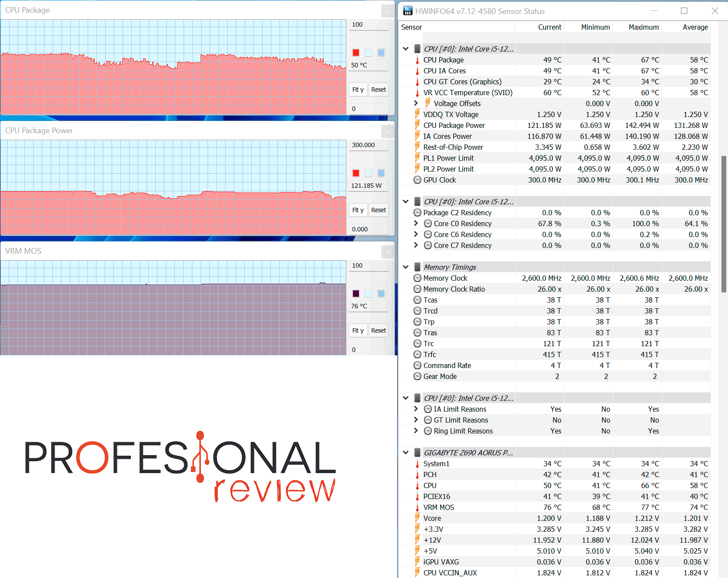Click the Package C2 Residency circular icon

pos(417,213)
